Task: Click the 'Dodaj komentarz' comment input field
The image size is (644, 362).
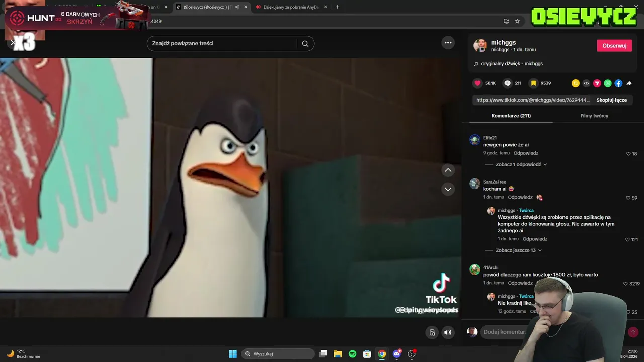Action: click(505, 332)
